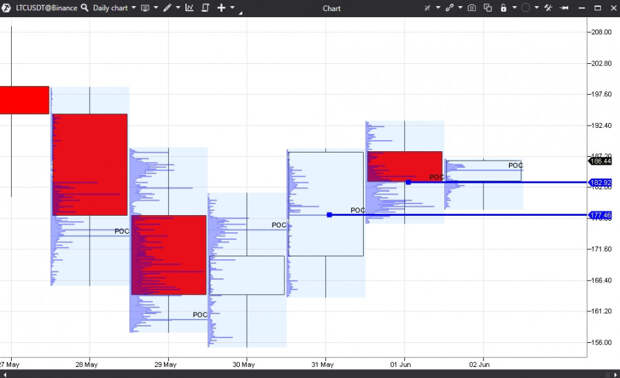Expand the drawing tools dropdown arrow
Viewport: 620px width, 378px height.
[178, 8]
